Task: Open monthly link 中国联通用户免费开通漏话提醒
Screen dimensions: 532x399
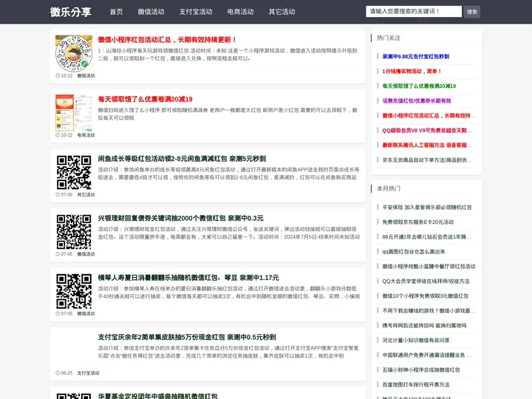Action: pos(427,355)
